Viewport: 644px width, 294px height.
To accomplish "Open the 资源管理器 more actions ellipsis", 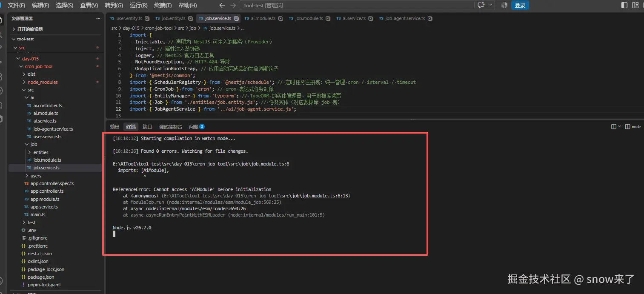I will tap(98, 19).
